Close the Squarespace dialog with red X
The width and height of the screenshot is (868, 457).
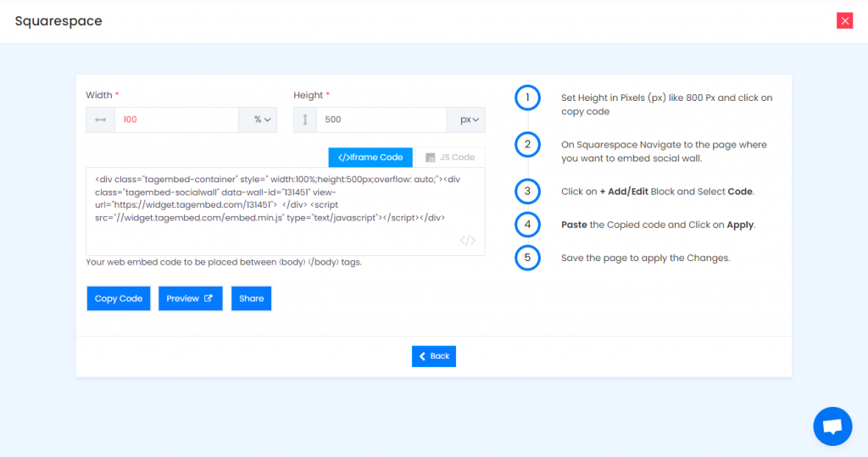844,21
